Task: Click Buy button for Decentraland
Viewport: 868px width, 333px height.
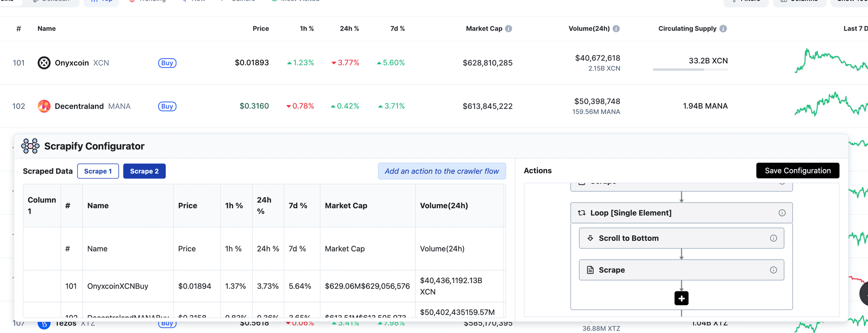Action: (167, 106)
